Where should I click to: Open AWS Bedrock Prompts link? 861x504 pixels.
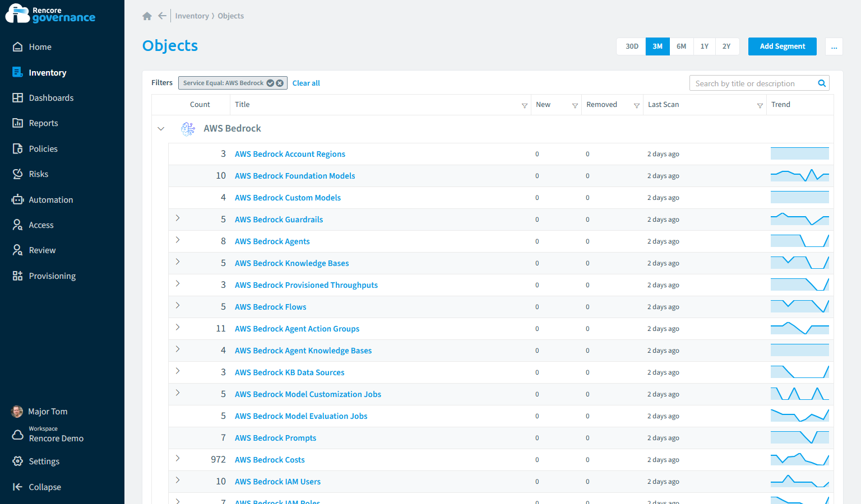pyautogui.click(x=275, y=438)
